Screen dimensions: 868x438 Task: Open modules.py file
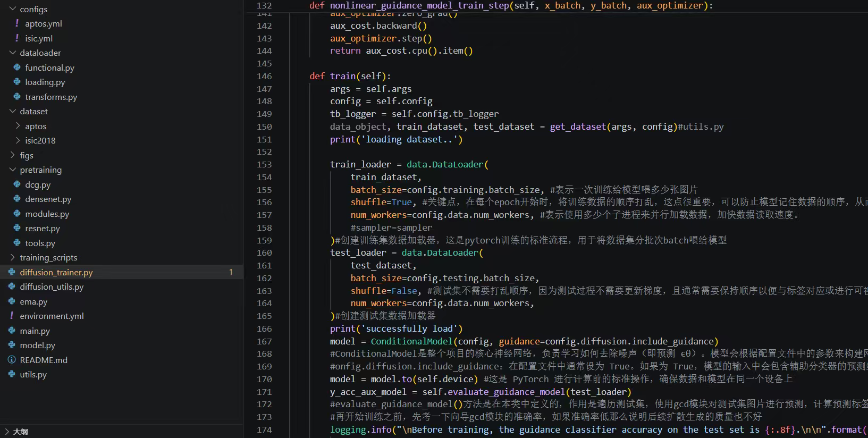(x=47, y=214)
